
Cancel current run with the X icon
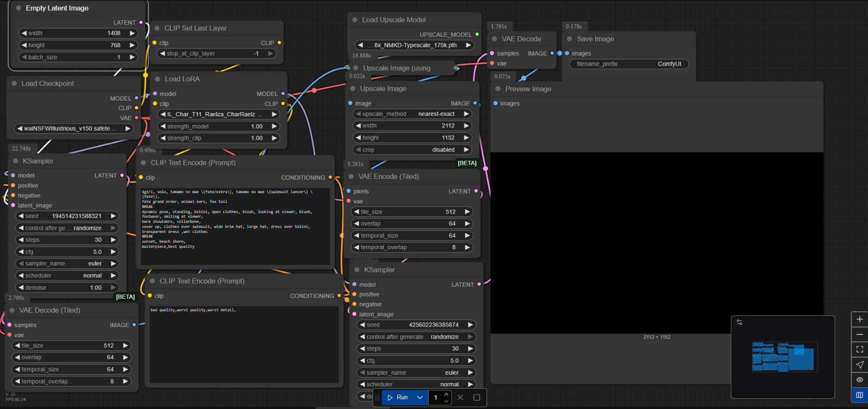pos(460,397)
